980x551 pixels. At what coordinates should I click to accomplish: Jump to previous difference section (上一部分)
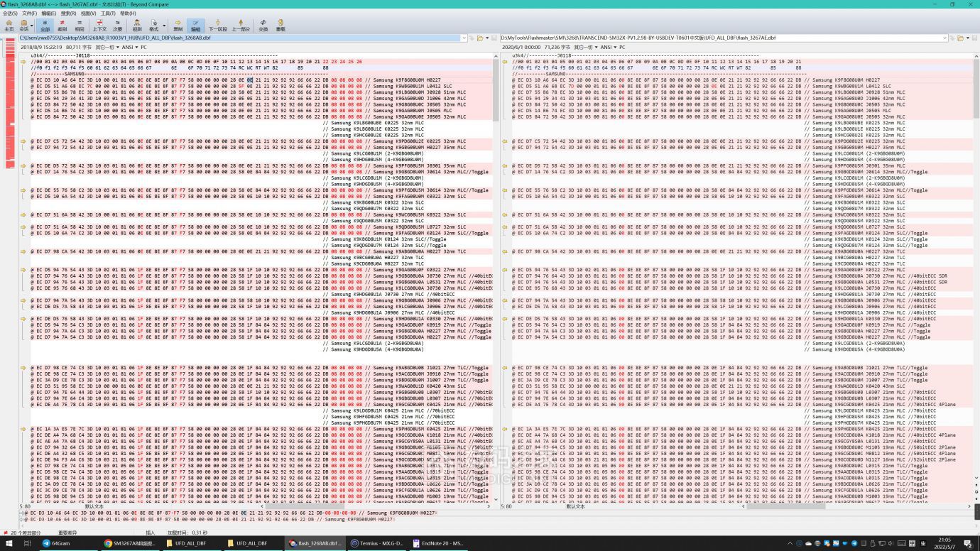coord(241,26)
